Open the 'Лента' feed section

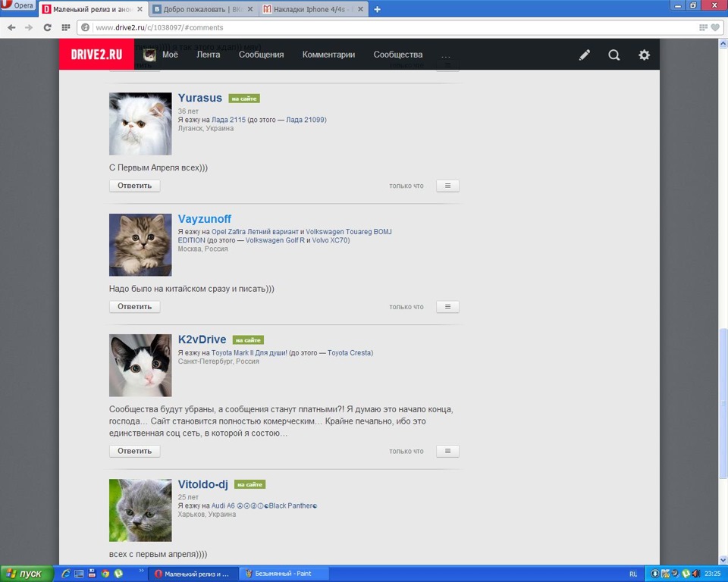click(208, 55)
